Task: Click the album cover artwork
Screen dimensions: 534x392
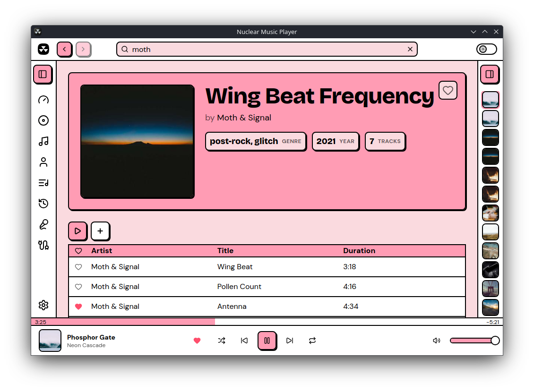Action: (138, 142)
